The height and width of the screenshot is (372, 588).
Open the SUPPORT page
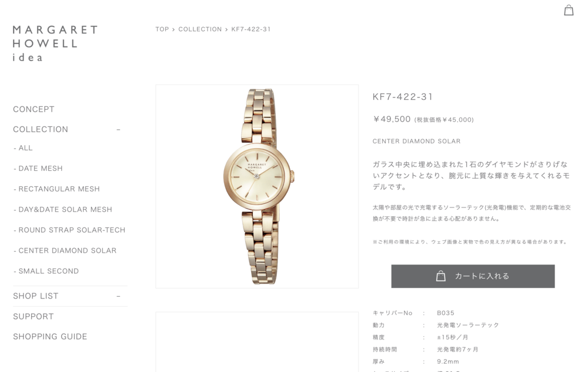34,317
